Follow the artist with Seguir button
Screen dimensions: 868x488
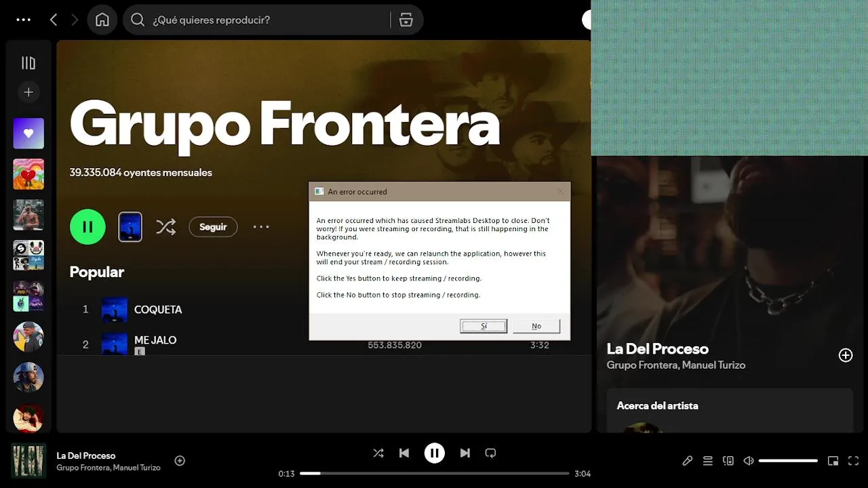[x=213, y=227]
